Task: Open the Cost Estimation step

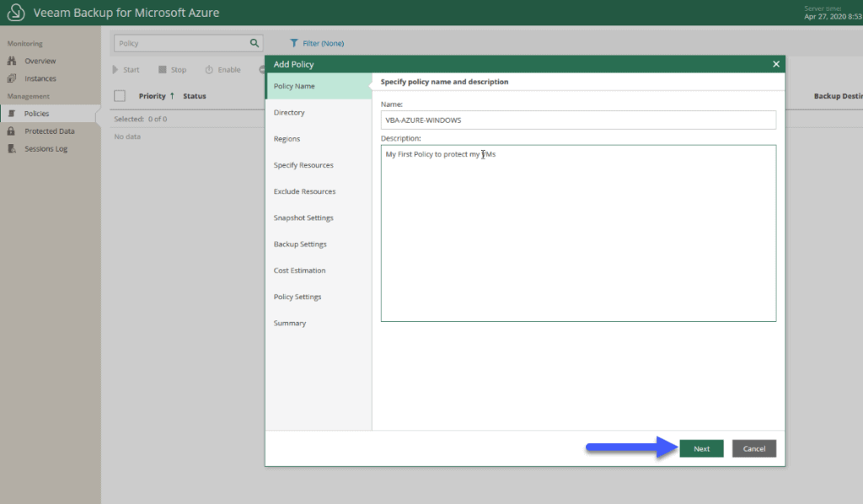Action: click(x=319, y=271)
